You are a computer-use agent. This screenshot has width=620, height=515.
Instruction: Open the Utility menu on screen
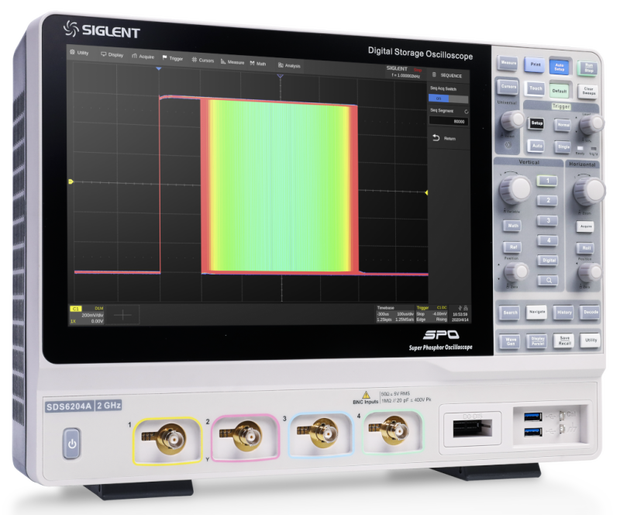pyautogui.click(x=79, y=53)
